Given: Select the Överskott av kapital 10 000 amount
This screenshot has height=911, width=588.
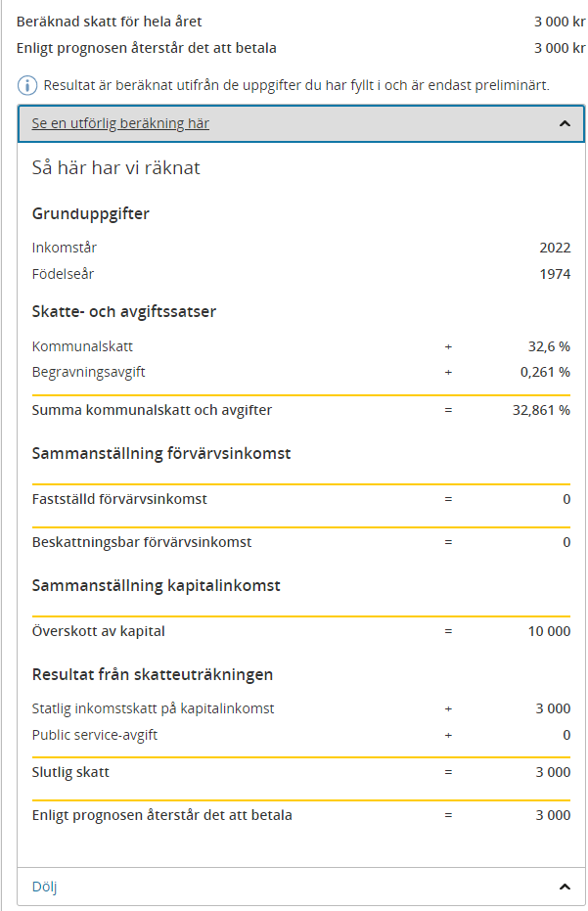Looking at the screenshot, I should point(549,631).
